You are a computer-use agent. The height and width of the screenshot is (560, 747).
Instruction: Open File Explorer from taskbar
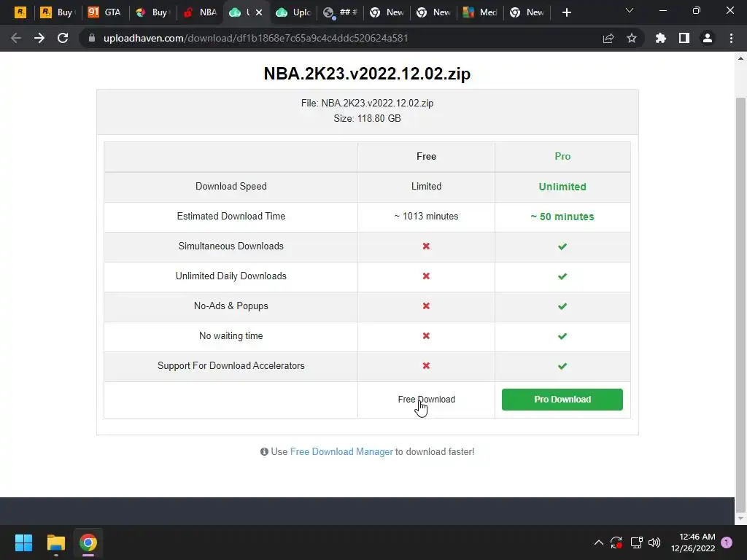55,542
